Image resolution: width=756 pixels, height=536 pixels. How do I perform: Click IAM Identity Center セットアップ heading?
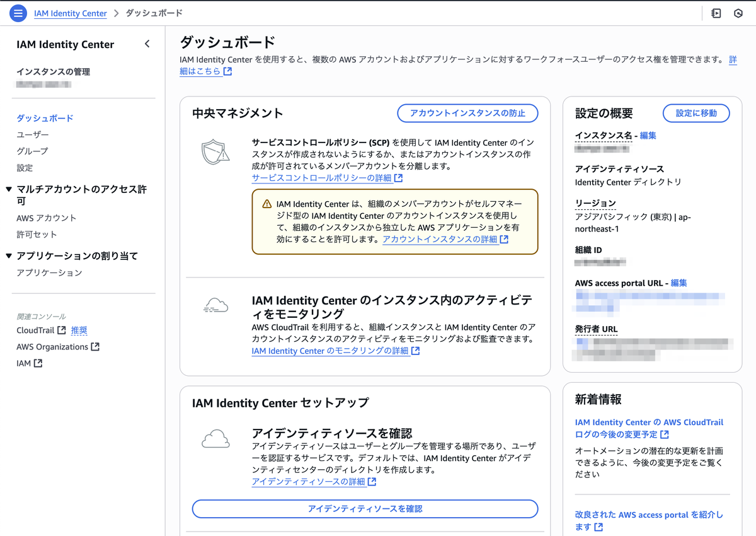click(x=280, y=403)
